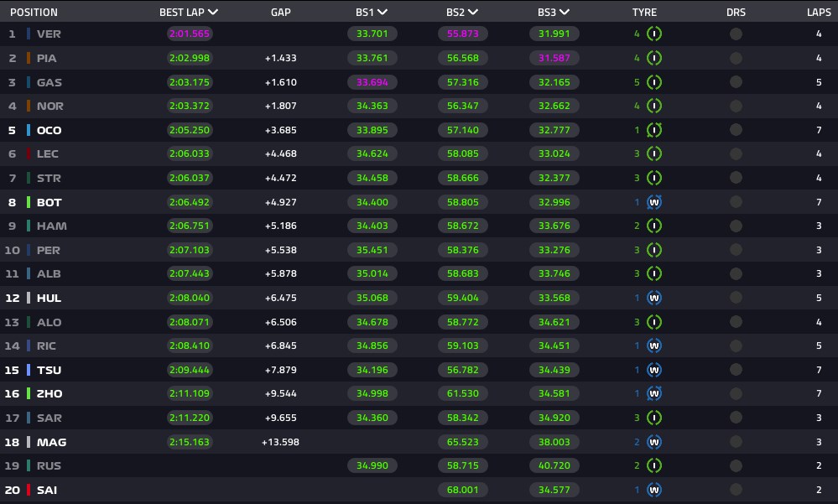Click Hulkenberg's wet tyre icon
838x504 pixels.
coord(654,298)
